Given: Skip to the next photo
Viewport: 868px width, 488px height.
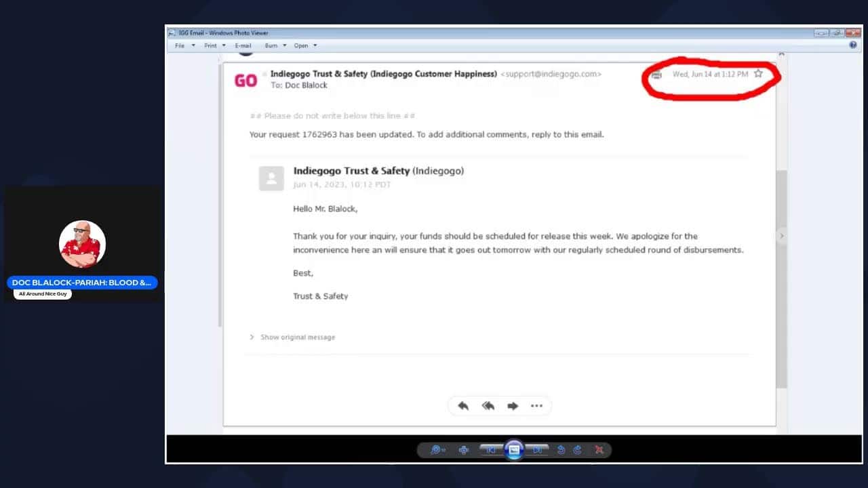Looking at the screenshot, I should (537, 449).
